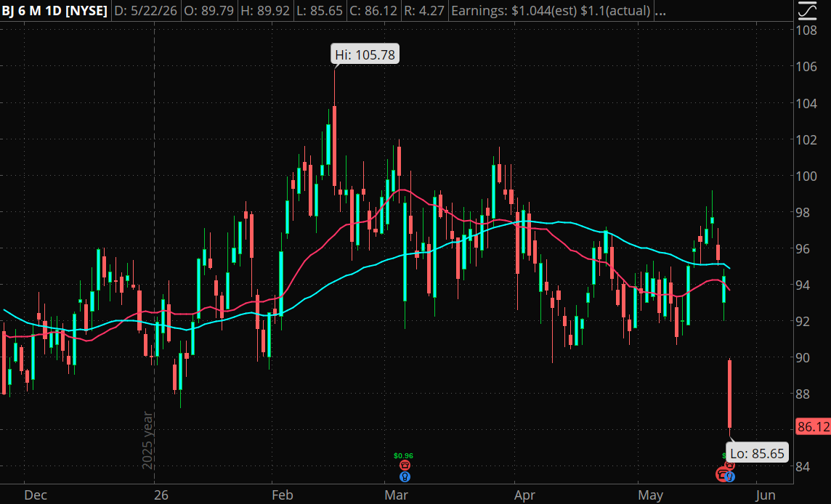Screen dimensions: 831x504
Task: Click the 100 price axis label
Action: tap(806, 176)
